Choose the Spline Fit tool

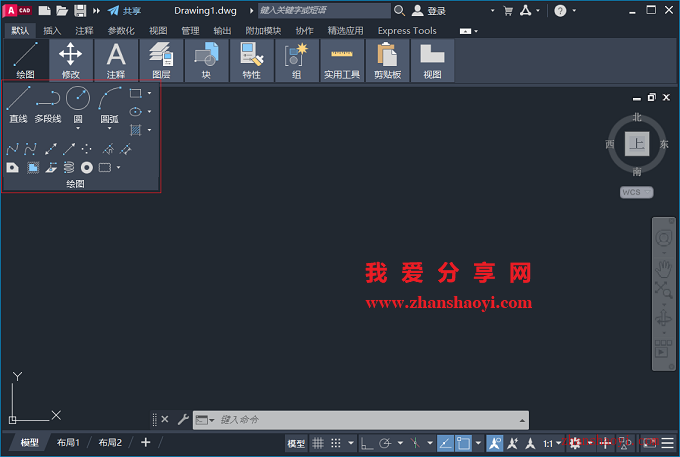tap(13, 150)
